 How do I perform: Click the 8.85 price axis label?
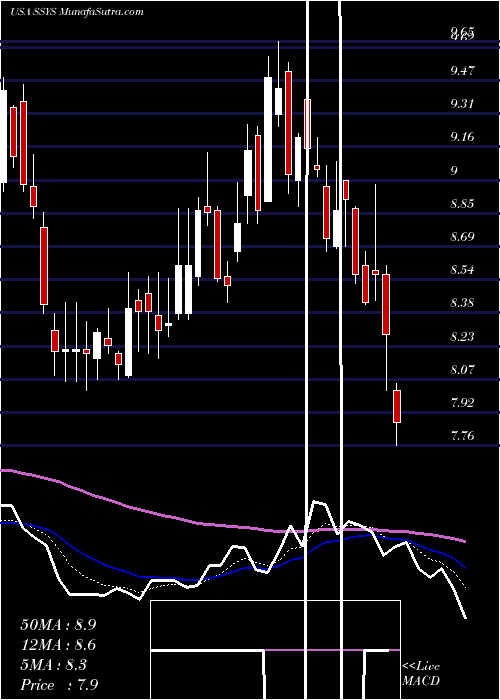462,204
